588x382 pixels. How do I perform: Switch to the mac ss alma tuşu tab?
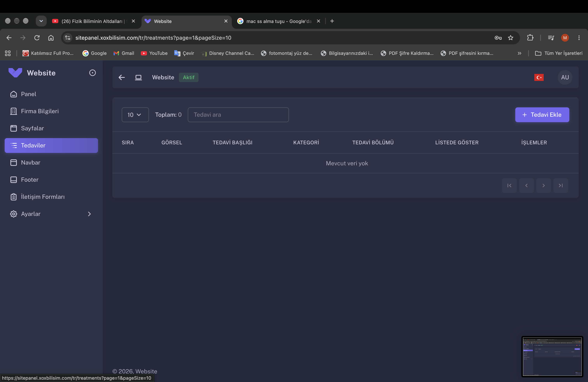coord(279,21)
